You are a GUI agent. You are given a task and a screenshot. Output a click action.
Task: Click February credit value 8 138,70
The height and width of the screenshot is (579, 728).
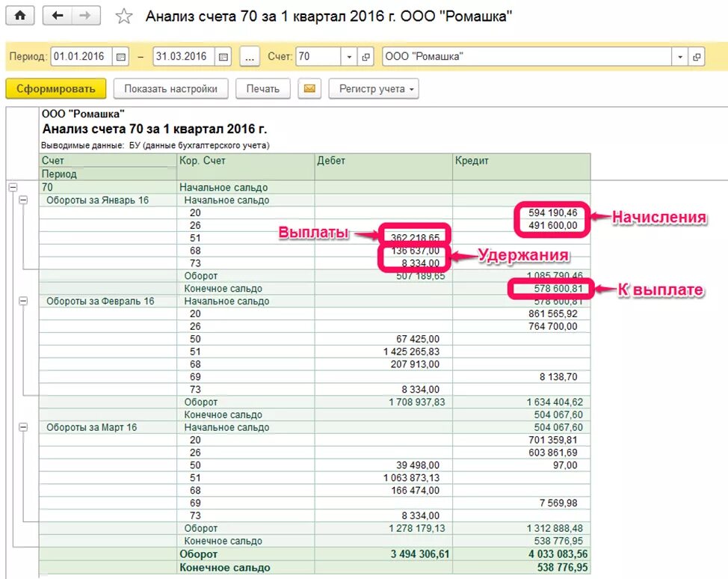pos(558,376)
